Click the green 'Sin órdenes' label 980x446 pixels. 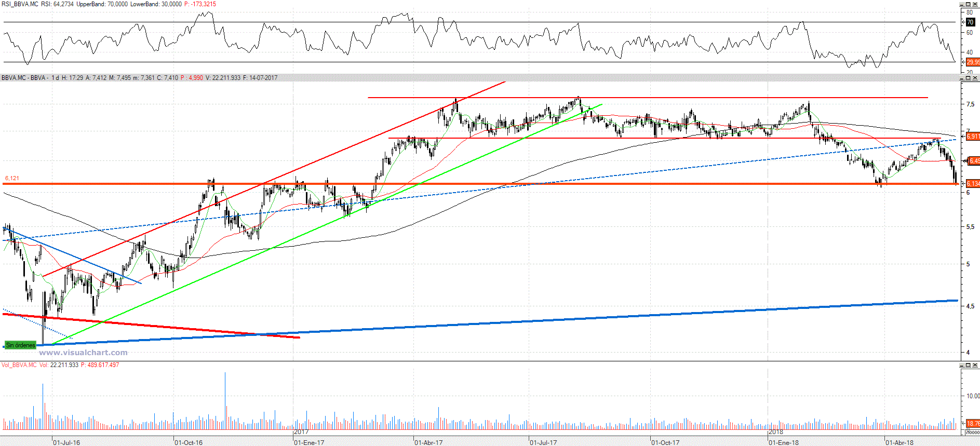click(x=20, y=345)
